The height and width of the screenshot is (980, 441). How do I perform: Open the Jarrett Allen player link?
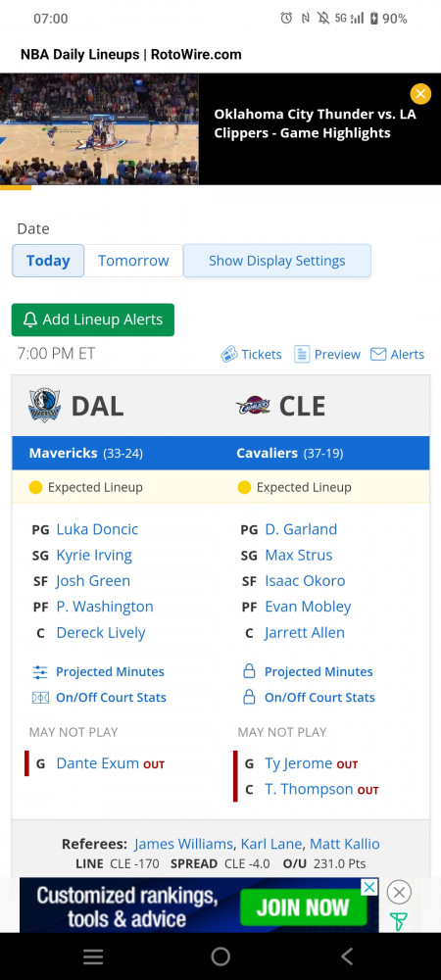coord(305,632)
